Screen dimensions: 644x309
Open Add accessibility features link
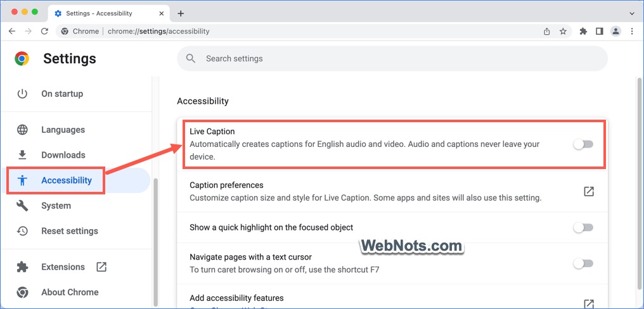click(x=589, y=303)
